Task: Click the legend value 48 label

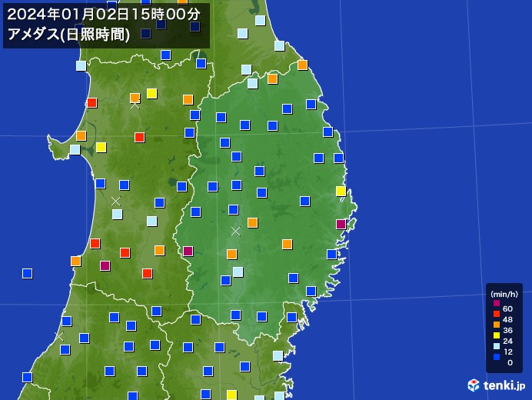Action: tap(507, 319)
